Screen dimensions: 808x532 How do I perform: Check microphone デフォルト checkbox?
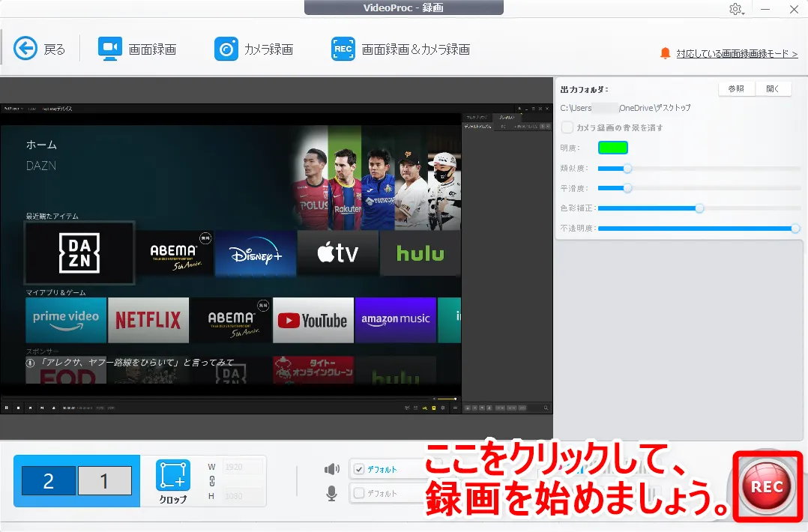point(359,493)
